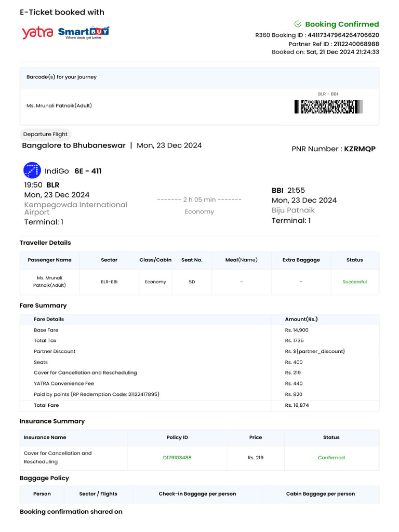Image resolution: width=399 pixels, height=532 pixels.
Task: Open policy ID D179103488 link
Action: tap(177, 458)
